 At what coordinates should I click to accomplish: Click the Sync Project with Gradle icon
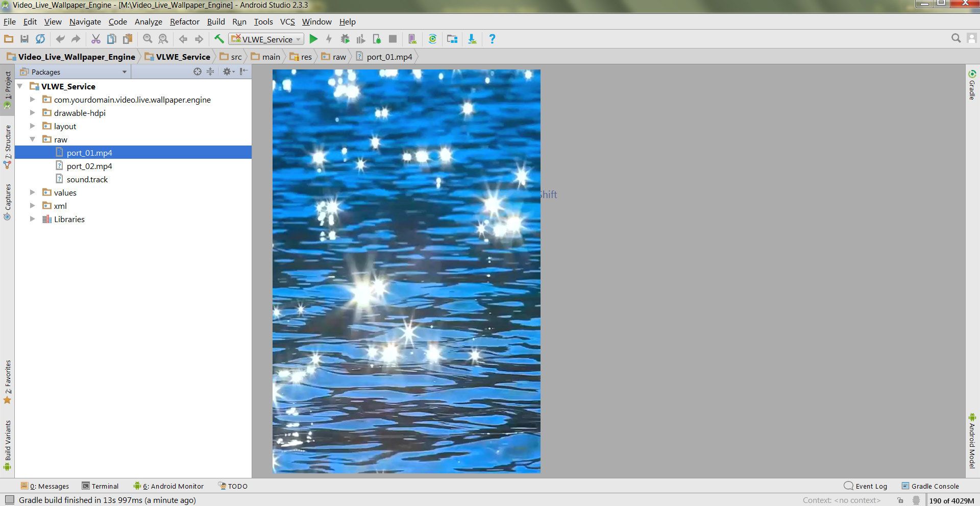(432, 39)
